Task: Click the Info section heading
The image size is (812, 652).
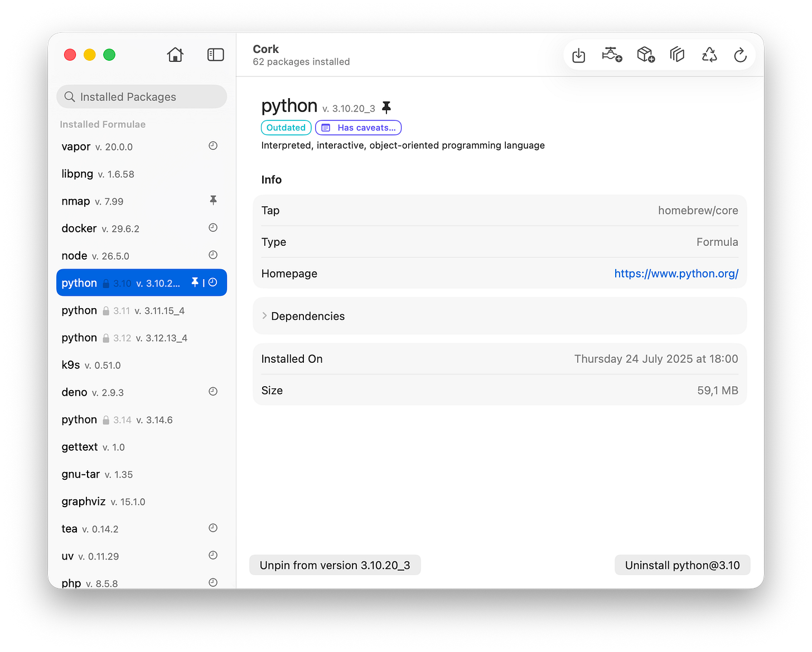Action: point(272,179)
